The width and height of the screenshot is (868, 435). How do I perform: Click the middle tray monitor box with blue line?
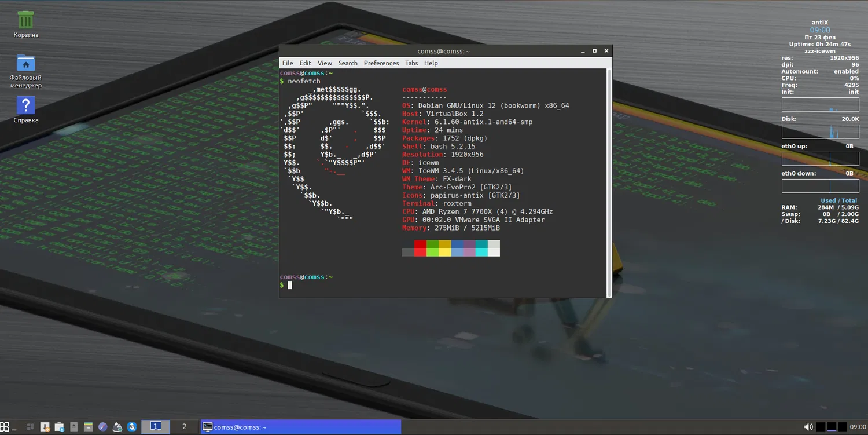[832, 427]
